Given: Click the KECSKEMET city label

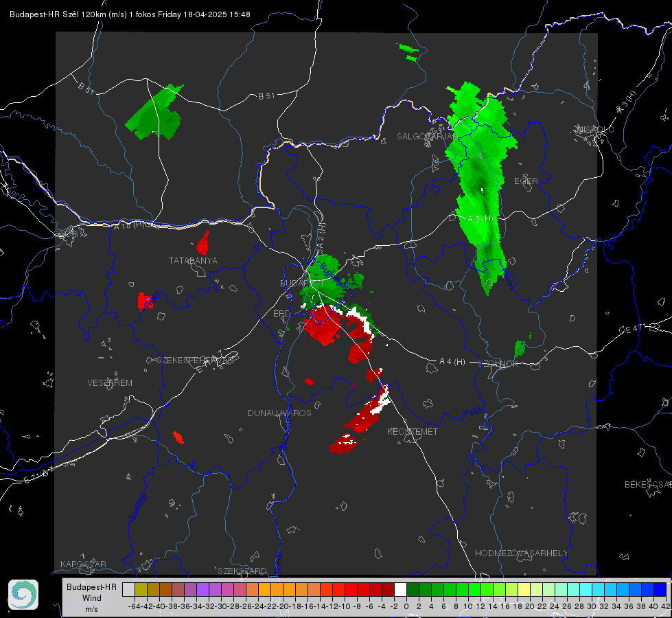Looking at the screenshot, I should tap(413, 431).
